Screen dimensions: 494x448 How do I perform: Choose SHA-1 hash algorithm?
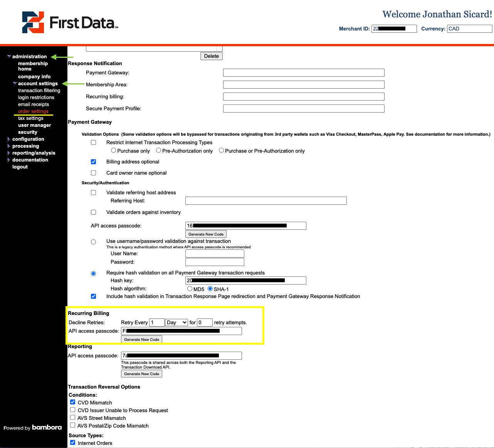[210, 288]
